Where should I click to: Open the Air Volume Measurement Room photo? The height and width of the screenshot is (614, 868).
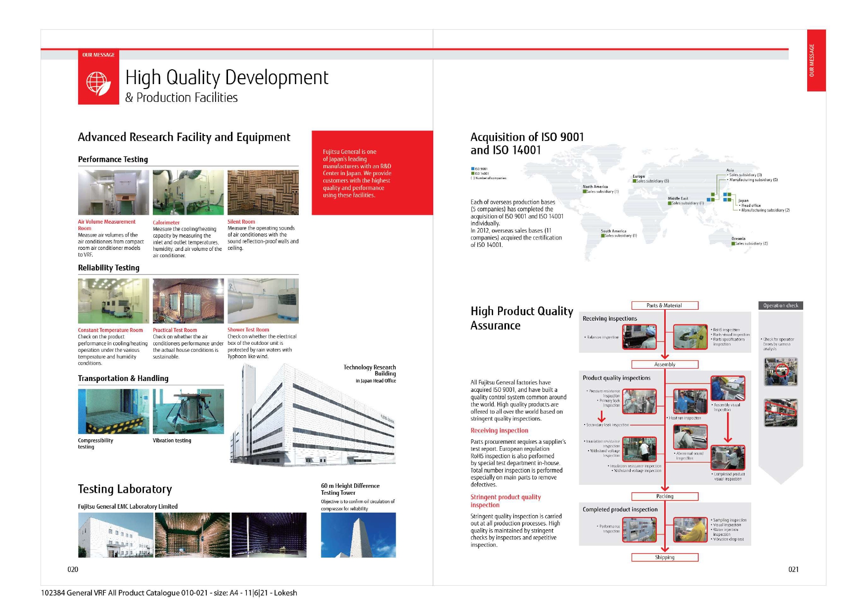click(x=113, y=192)
